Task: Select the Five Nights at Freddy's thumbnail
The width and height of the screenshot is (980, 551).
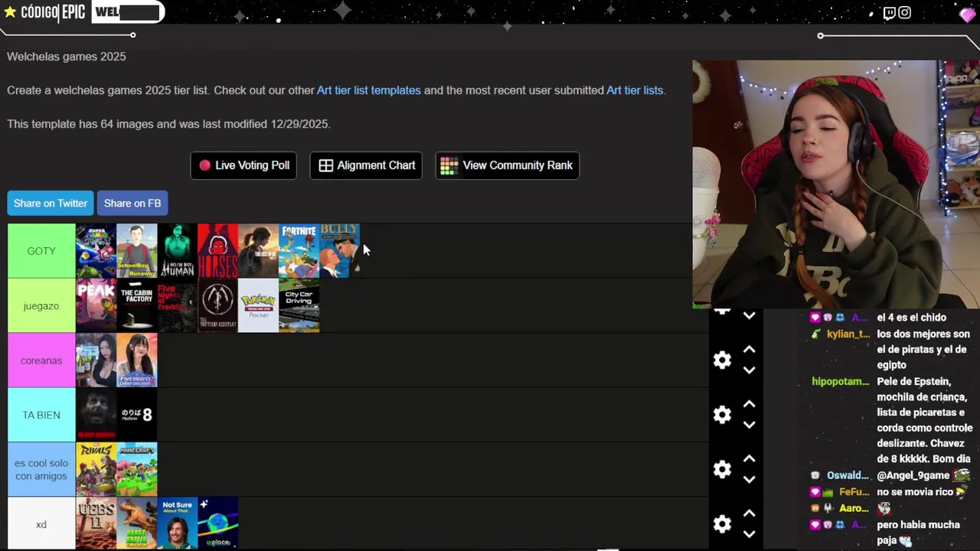Action: tap(177, 305)
